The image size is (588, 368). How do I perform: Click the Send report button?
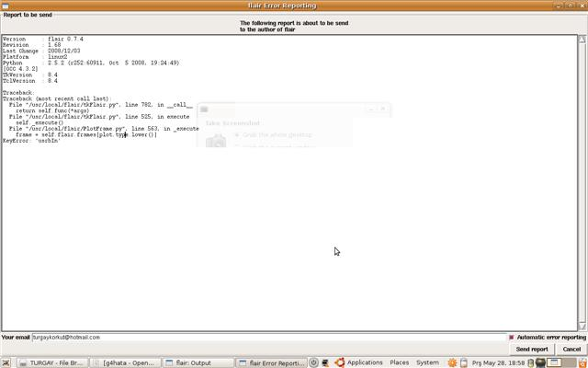pos(532,350)
